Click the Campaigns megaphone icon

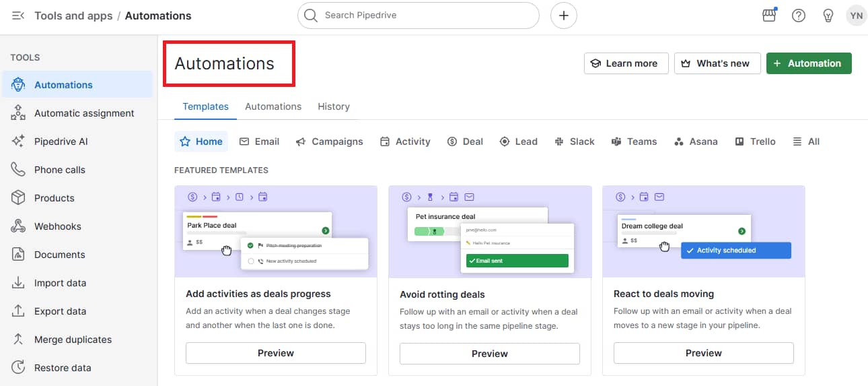tap(301, 141)
